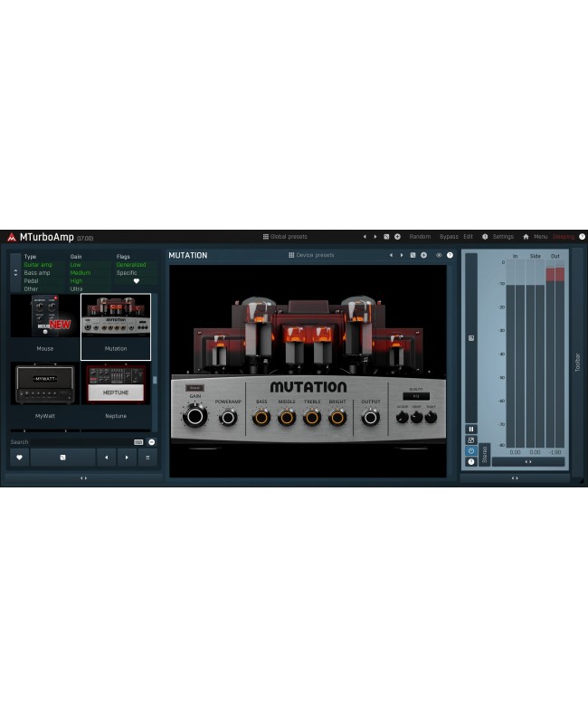The height and width of the screenshot is (718, 588).
Task: Go to the previous device preset
Action: click(x=391, y=255)
